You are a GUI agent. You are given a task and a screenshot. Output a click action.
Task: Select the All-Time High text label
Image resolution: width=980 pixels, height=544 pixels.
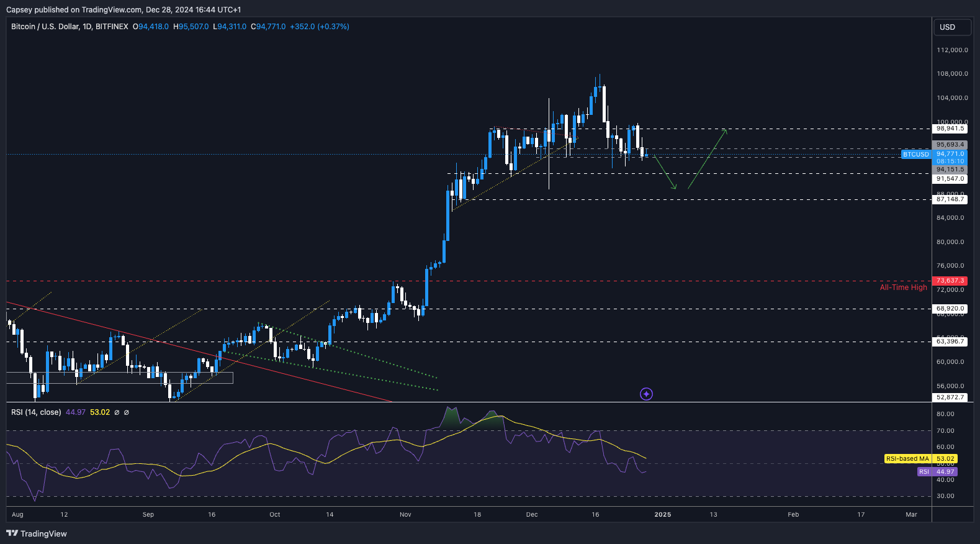pyautogui.click(x=903, y=288)
